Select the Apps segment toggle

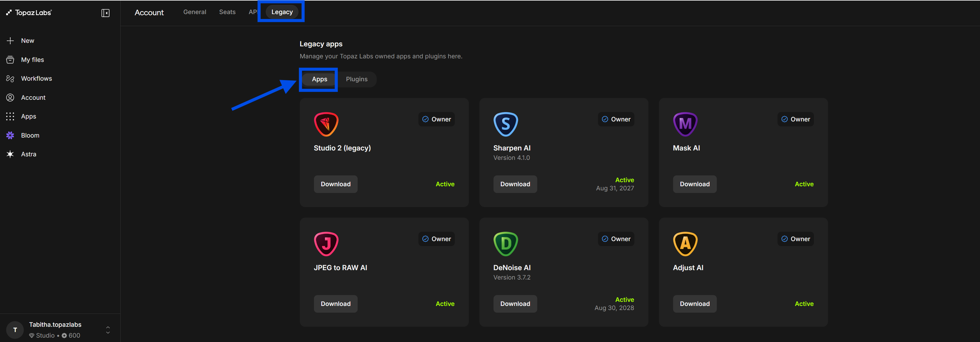(x=320, y=79)
